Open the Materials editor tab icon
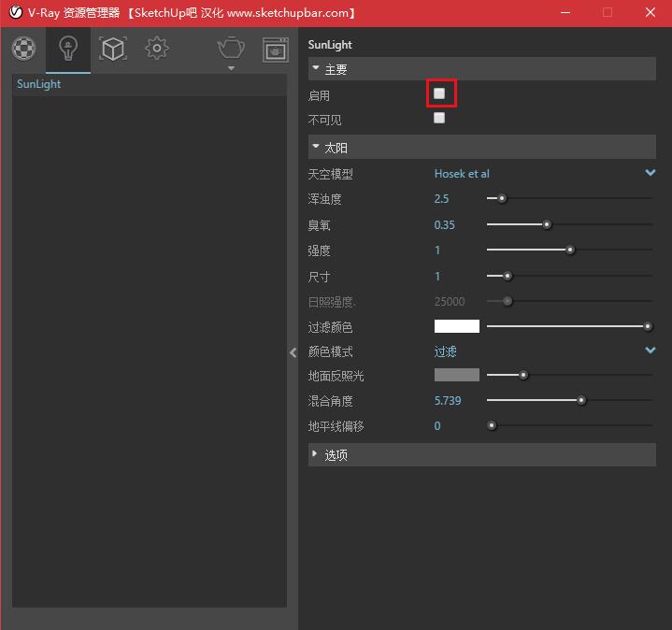The image size is (672, 630). (x=24, y=49)
